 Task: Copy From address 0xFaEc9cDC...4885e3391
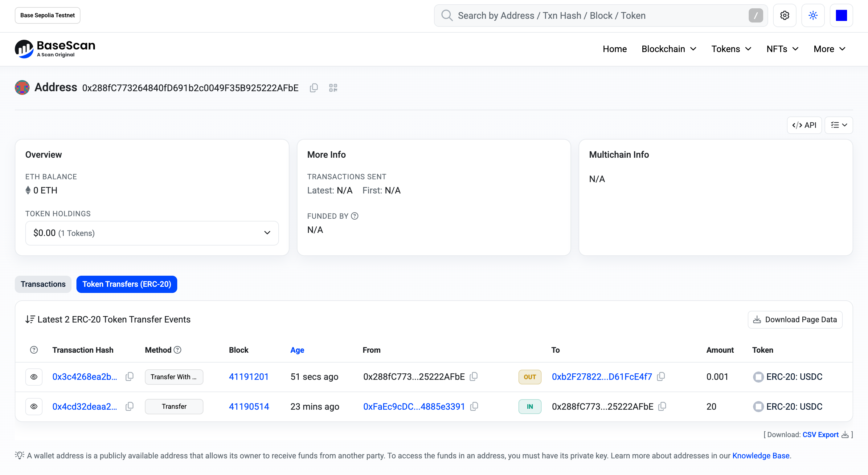pos(474,406)
